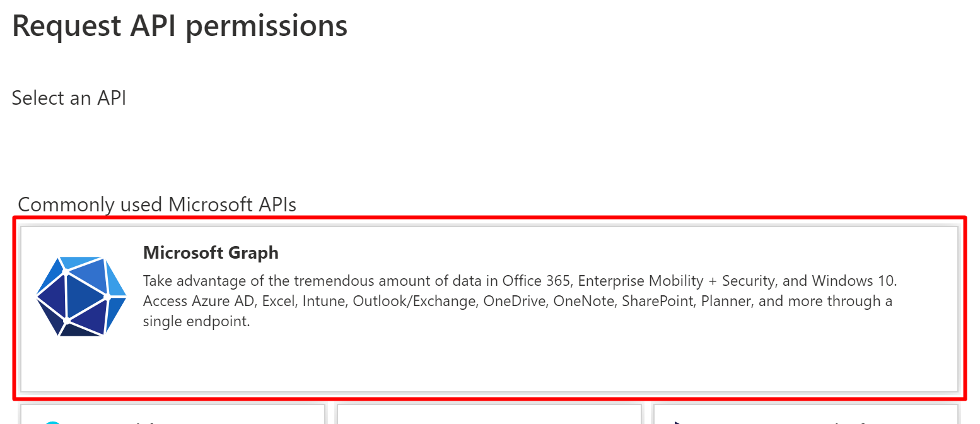Screen dimensions: 980x424
Task: Select the Microsoft Graph hexagon logo
Action: (x=81, y=298)
